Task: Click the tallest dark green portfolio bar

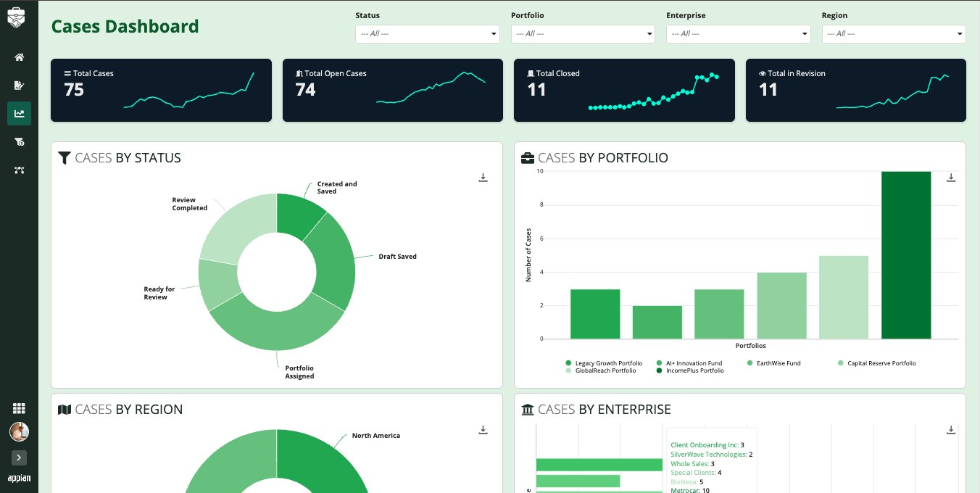Action: 906,255
